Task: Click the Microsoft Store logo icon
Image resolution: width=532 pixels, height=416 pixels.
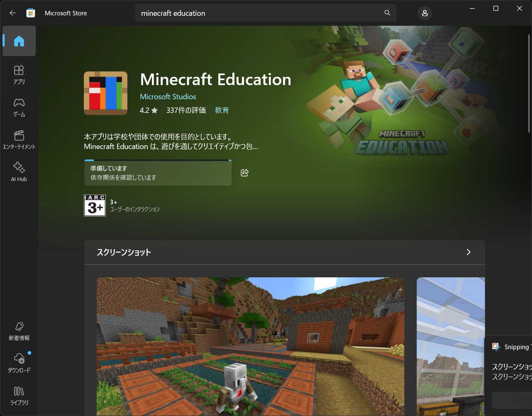Action: click(31, 13)
